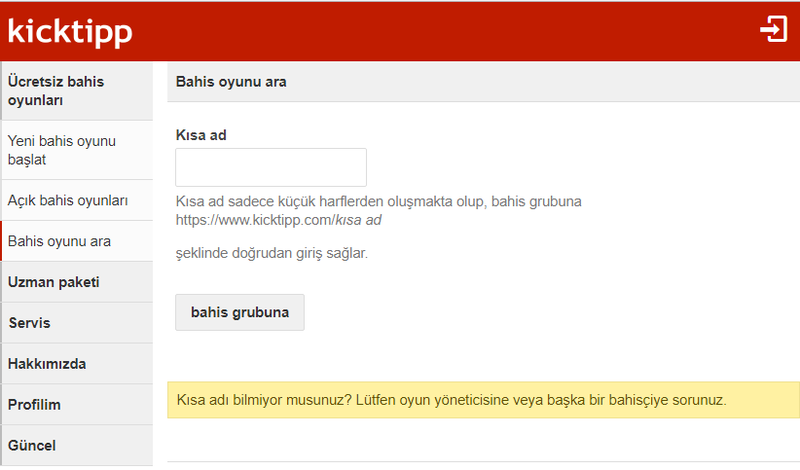
Task: Open Açık bahis oyunları
Action: tap(77, 200)
